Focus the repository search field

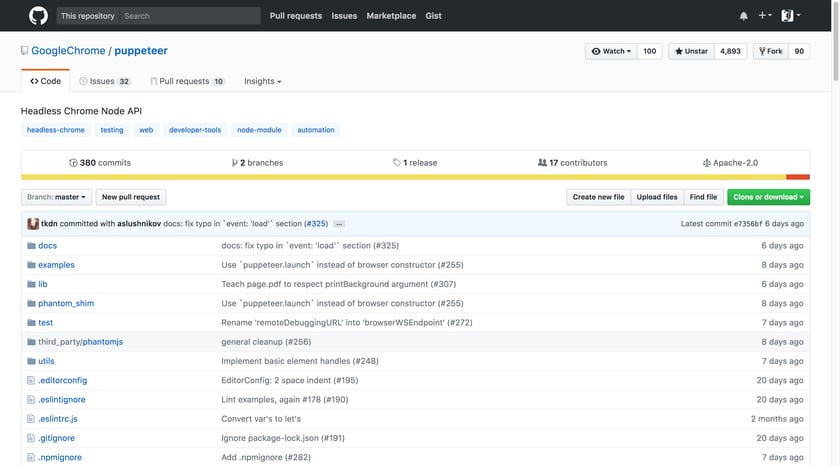190,16
